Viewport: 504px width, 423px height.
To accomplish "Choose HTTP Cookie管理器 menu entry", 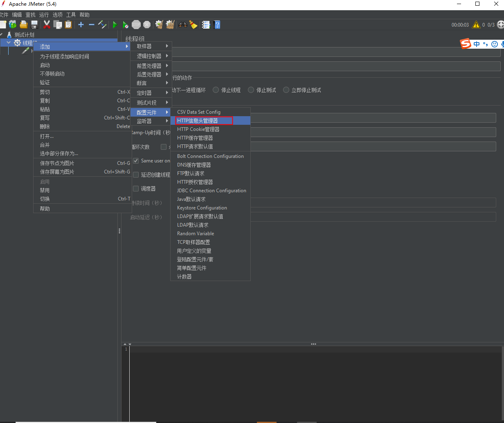I will coord(198,129).
